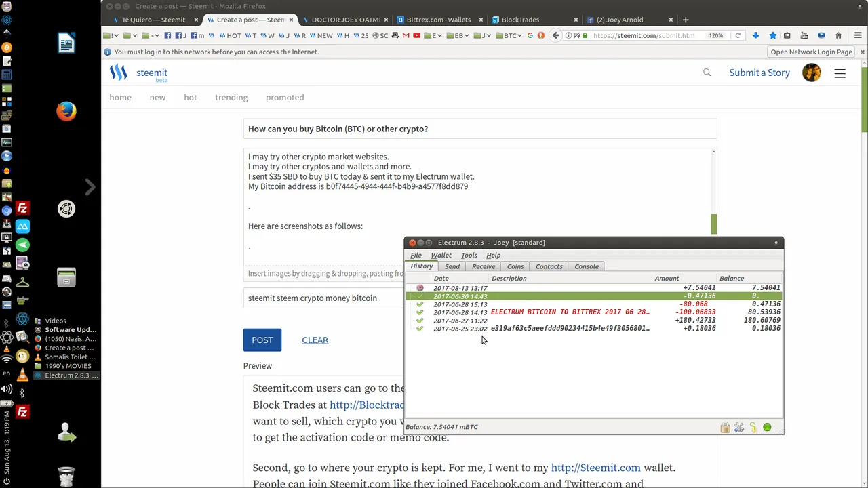Screen dimensions: 868x488
Task: Dismiss the network login notification bar
Action: 863,52
